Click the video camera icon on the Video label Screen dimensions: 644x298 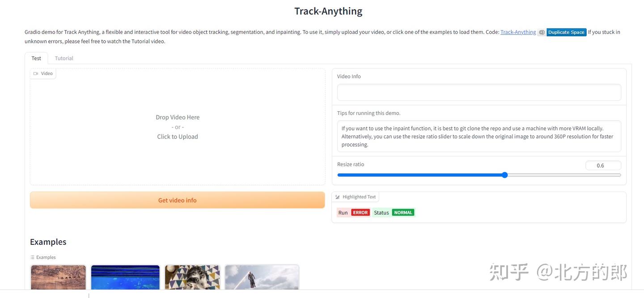pos(36,73)
